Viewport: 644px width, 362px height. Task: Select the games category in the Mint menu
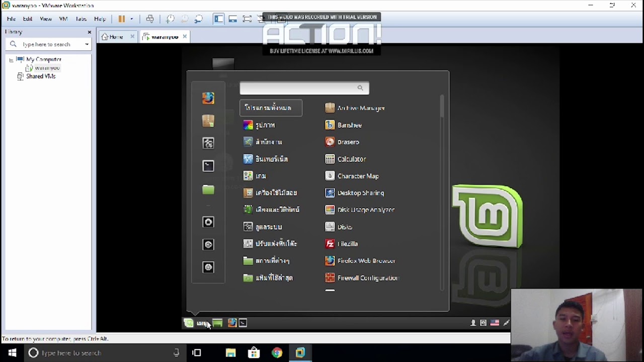255,176
